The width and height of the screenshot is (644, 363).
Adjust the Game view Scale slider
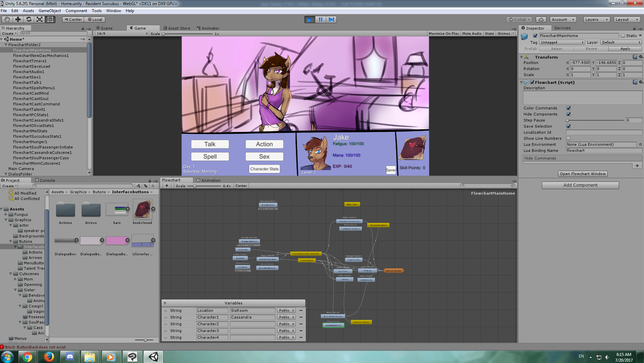tap(187, 34)
